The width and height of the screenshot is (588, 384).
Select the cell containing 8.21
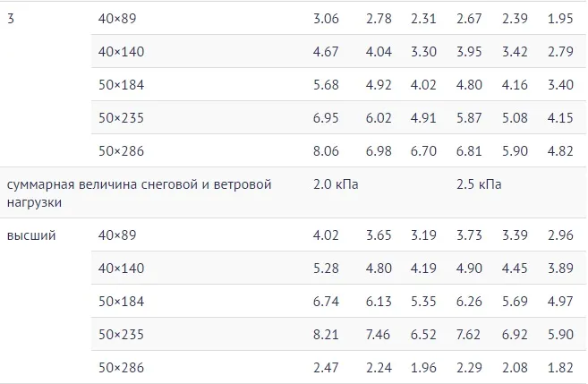[327, 334]
